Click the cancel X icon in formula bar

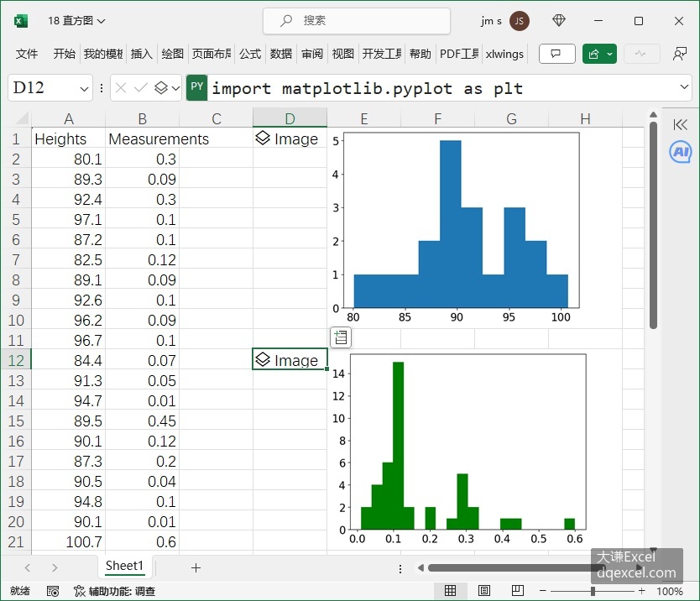[121, 88]
